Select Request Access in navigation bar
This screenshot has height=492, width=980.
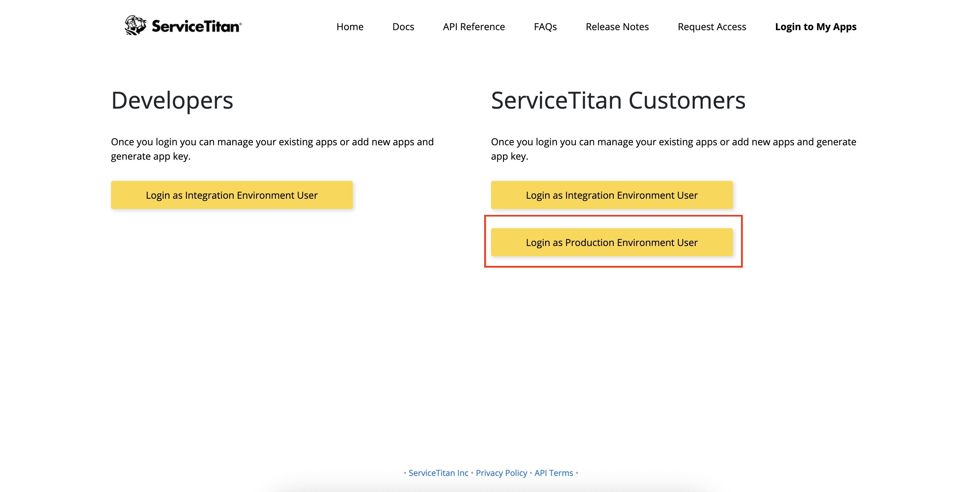tap(712, 27)
